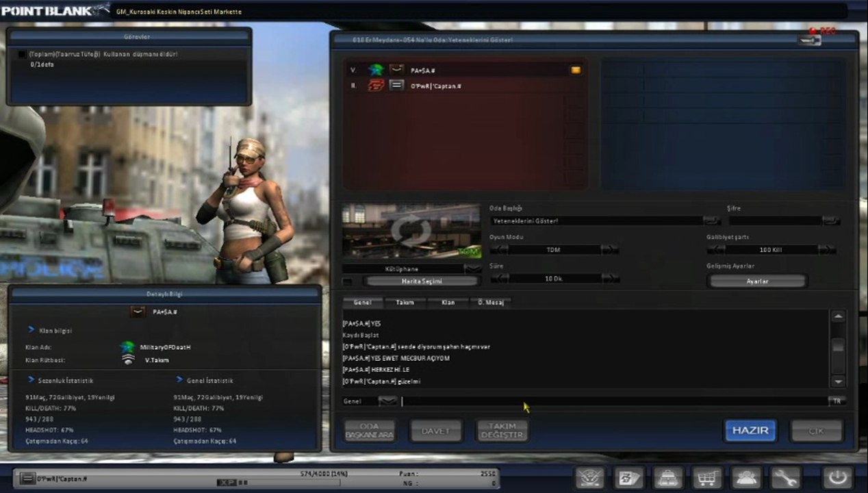Click the TDM game mode value
This screenshot has height=493, width=868.
tap(554, 250)
